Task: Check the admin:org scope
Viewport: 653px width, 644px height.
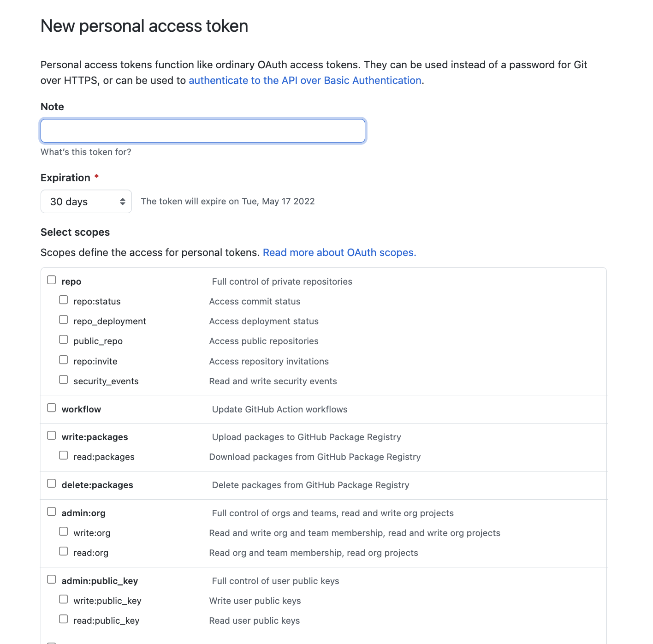Action: pyautogui.click(x=52, y=512)
